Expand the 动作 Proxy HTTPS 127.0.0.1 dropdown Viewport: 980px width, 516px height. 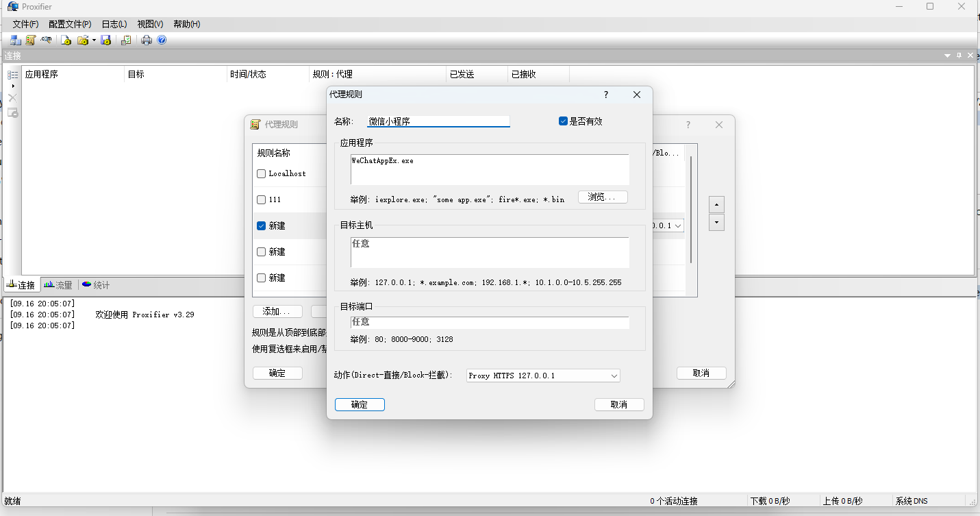(614, 376)
